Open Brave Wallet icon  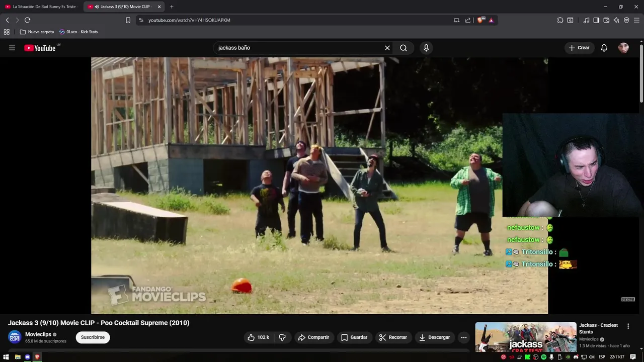606,20
